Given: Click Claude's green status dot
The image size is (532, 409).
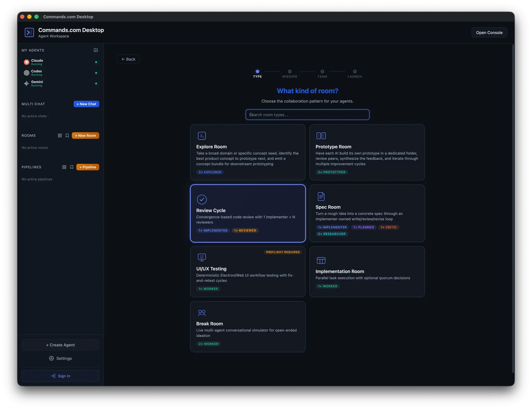Looking at the screenshot, I should coord(96,62).
